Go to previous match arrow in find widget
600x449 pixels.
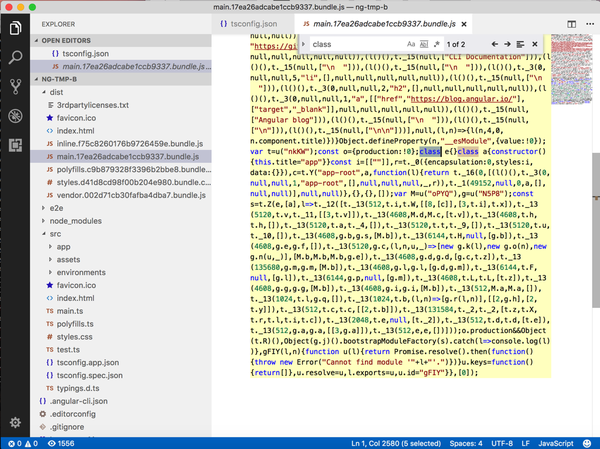point(495,44)
